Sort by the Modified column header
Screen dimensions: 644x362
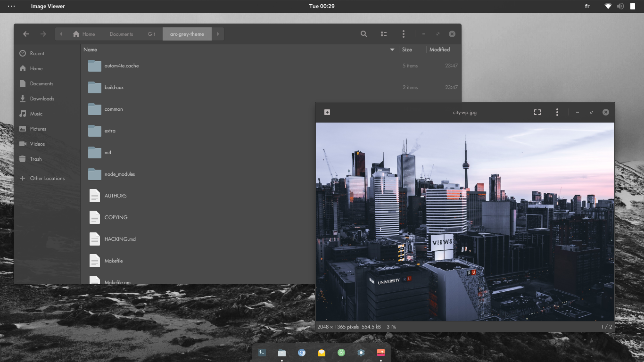point(439,49)
